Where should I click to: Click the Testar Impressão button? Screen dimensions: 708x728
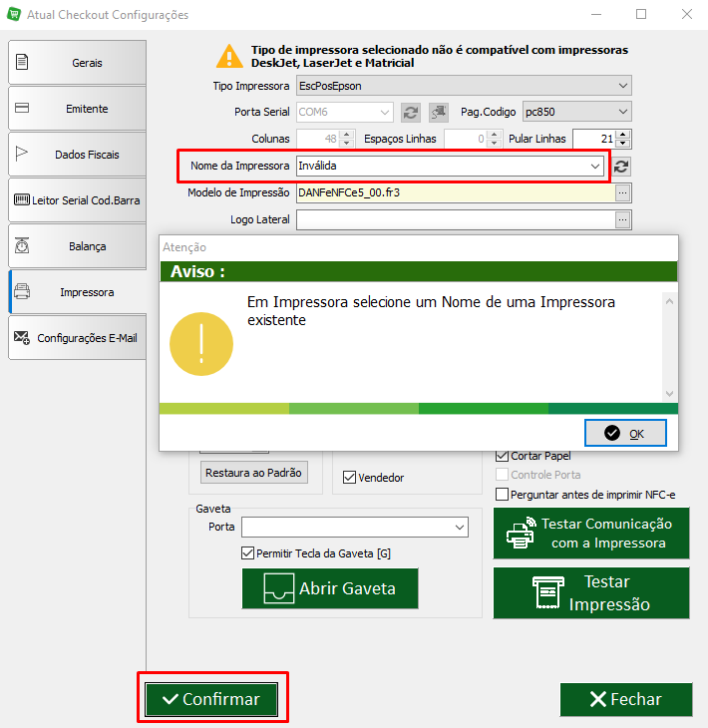point(591,593)
